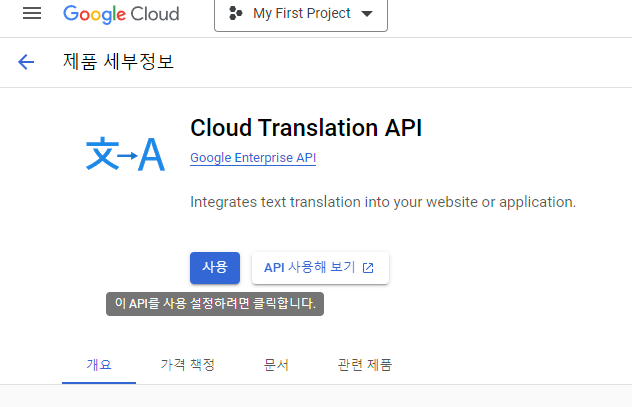Switch to the 가격 책정 tab
Image resolution: width=632 pixels, height=407 pixels.
[x=187, y=365]
